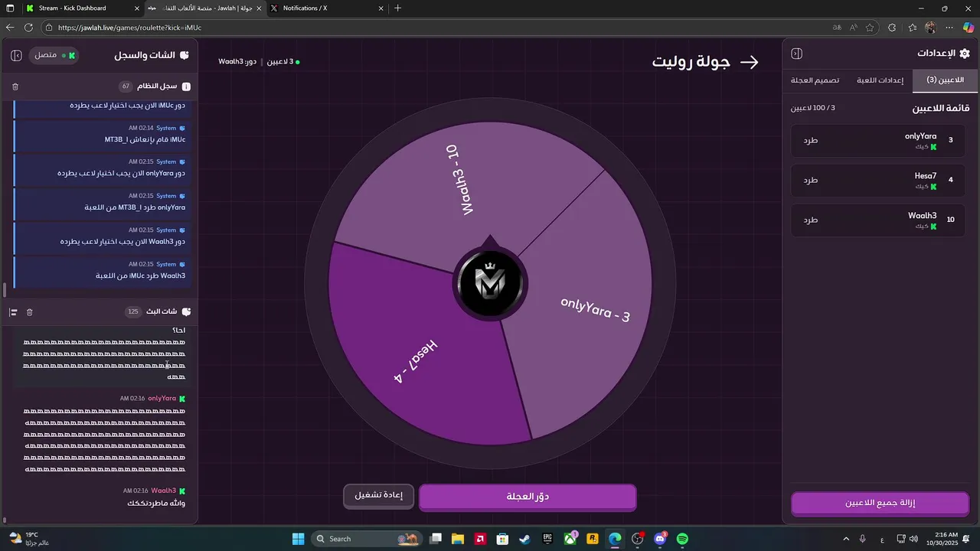Click Waalh3 username in stream chat
Viewport: 980px width, 551px height.
coord(164,491)
